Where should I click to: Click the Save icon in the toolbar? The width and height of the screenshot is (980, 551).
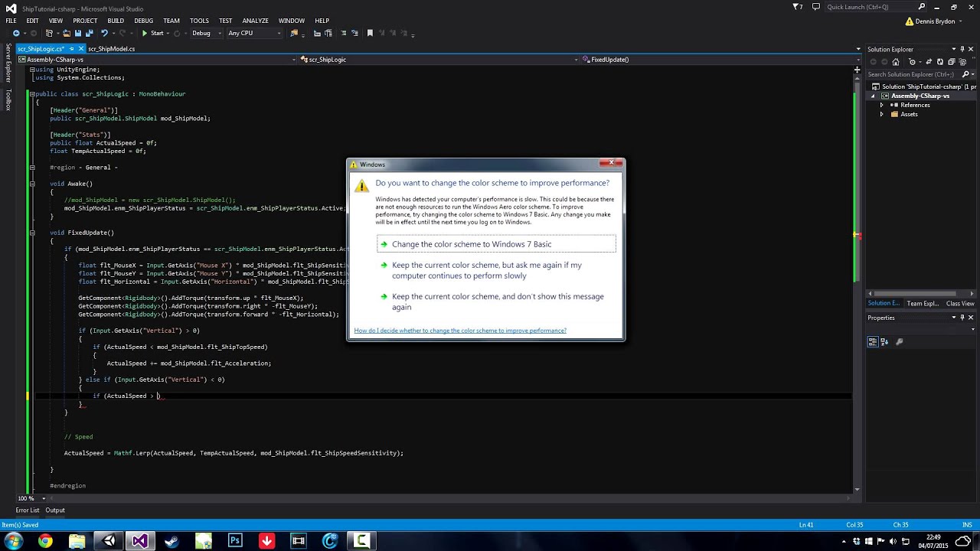click(x=78, y=33)
